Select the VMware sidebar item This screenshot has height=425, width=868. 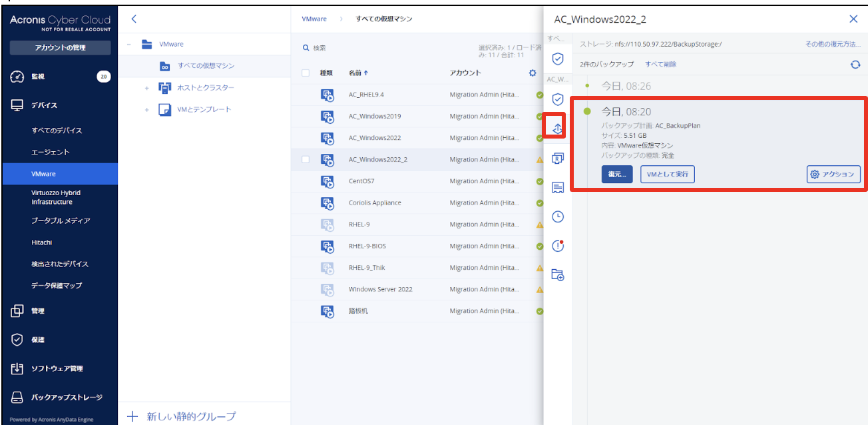(x=59, y=174)
